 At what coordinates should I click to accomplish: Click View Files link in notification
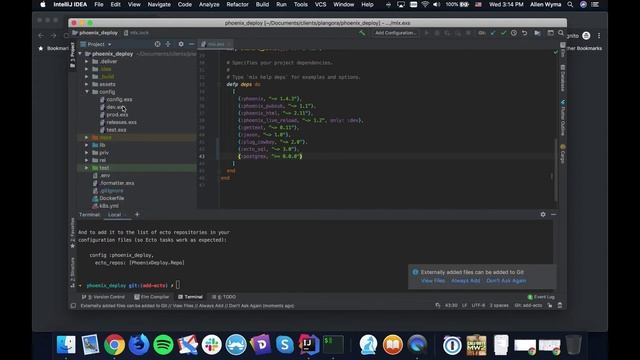pos(433,281)
